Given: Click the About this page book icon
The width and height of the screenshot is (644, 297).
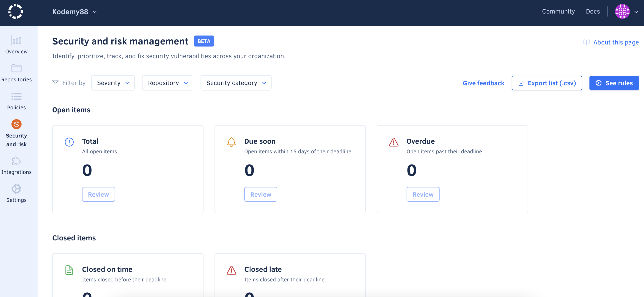Looking at the screenshot, I should click(586, 42).
